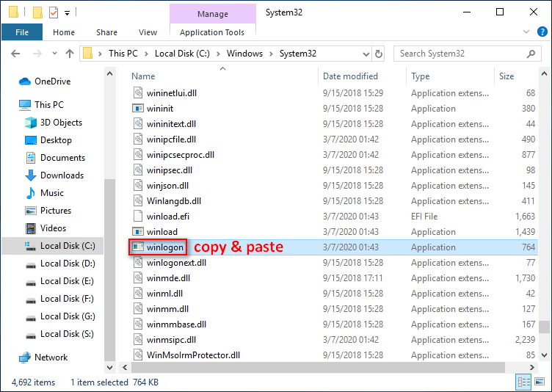Sort files by Type column

point(421,76)
